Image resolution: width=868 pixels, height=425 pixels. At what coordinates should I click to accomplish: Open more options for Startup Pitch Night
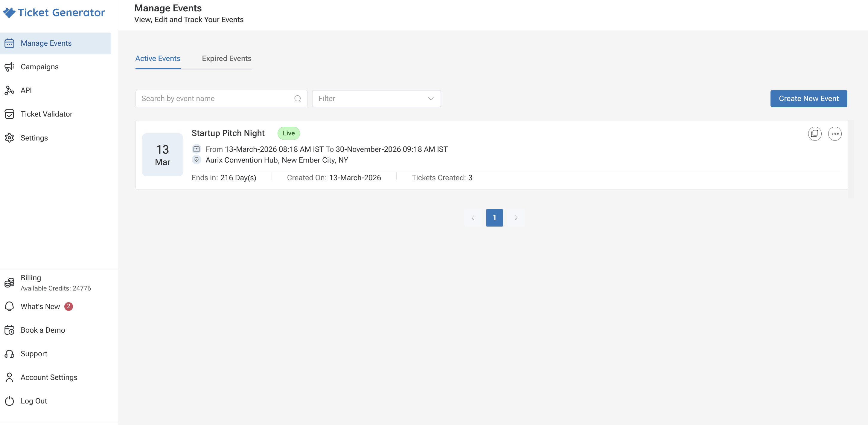coord(835,134)
